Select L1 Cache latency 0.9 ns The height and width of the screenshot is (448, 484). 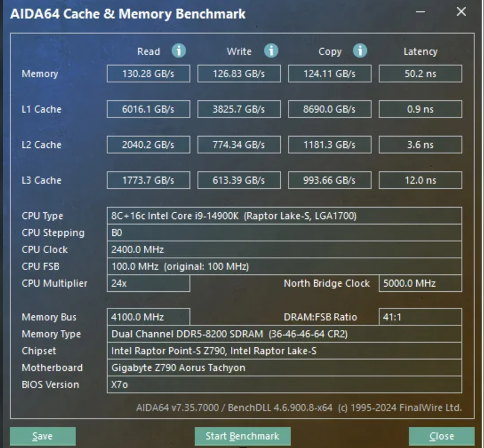click(420, 109)
